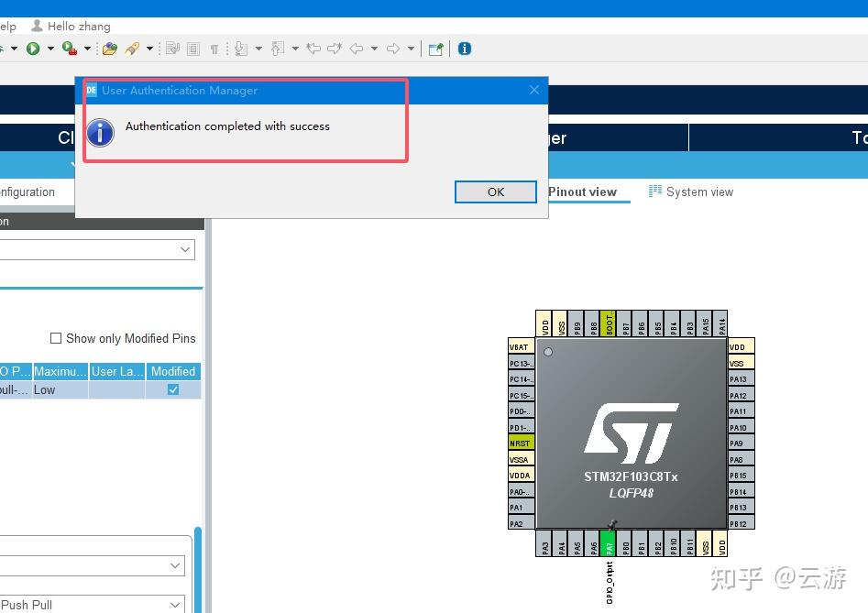Enable Show only Modified Pins
The image size is (868, 613).
pos(56,338)
